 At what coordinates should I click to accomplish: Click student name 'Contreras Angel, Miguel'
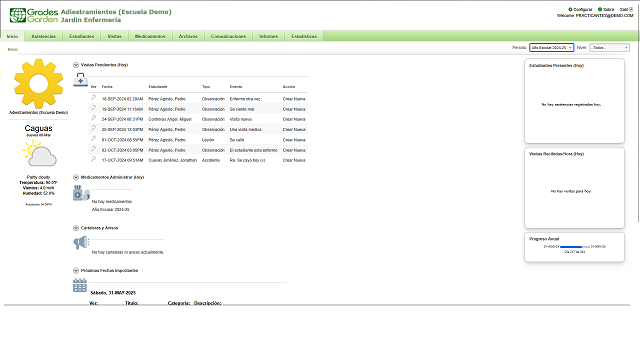coord(170,120)
